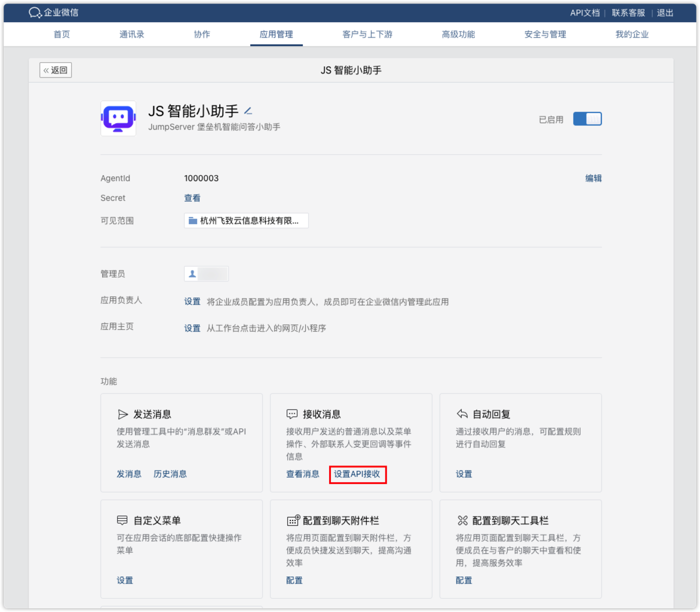This screenshot has width=700, height=612.
Task: Open the 客户与上下游 tab
Action: click(367, 34)
